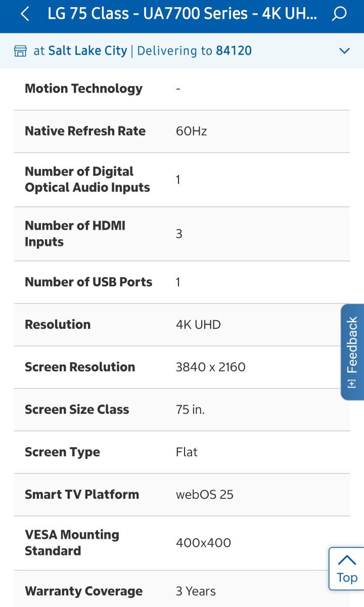Select the VESA Mounting Standard label

coord(72,543)
